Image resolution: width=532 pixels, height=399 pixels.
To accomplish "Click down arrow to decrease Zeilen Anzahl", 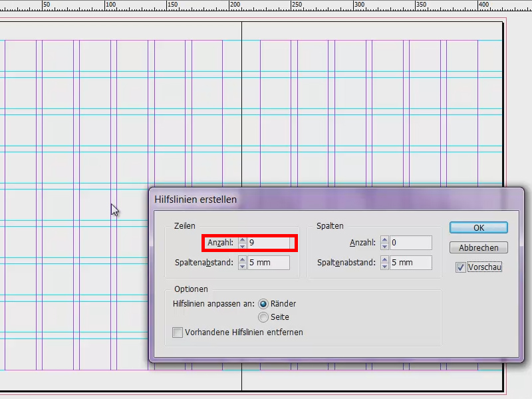I will pyautogui.click(x=241, y=246).
